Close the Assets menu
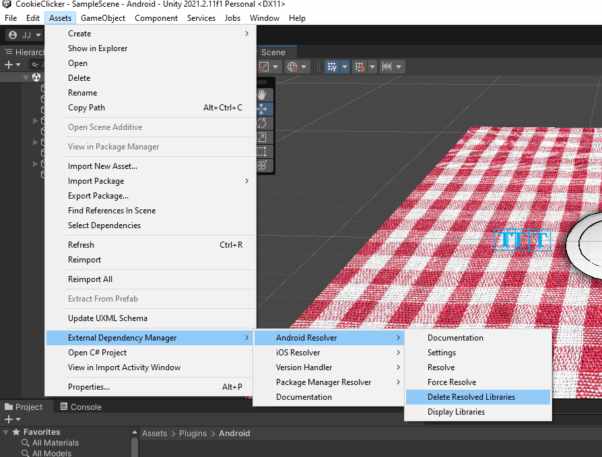This screenshot has width=602, height=457. coord(60,18)
